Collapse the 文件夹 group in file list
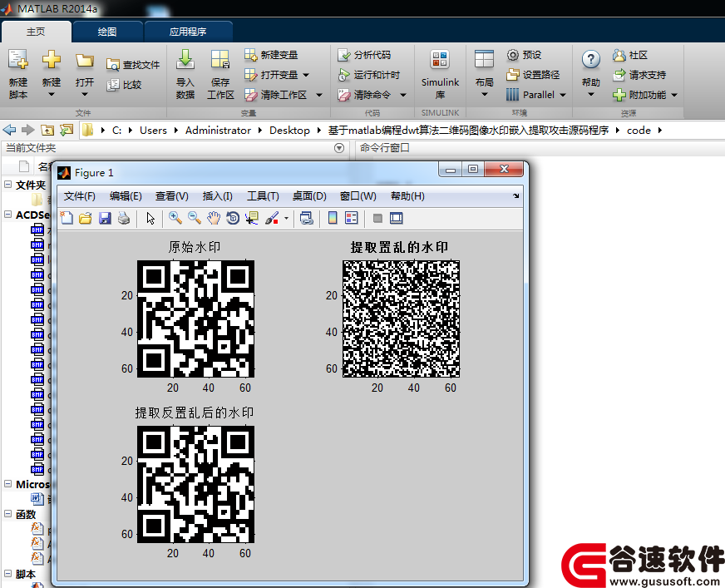Image resolution: width=725 pixels, height=588 pixels. 7,184
